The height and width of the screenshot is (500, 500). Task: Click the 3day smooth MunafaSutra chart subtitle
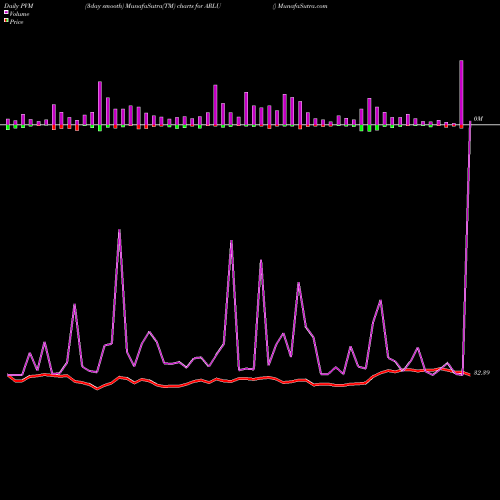pos(153,6)
